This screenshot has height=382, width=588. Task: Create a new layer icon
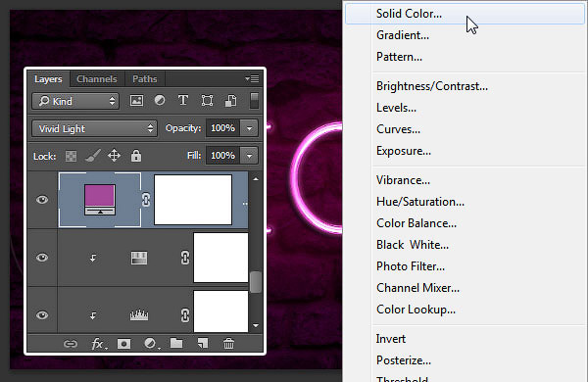(203, 344)
